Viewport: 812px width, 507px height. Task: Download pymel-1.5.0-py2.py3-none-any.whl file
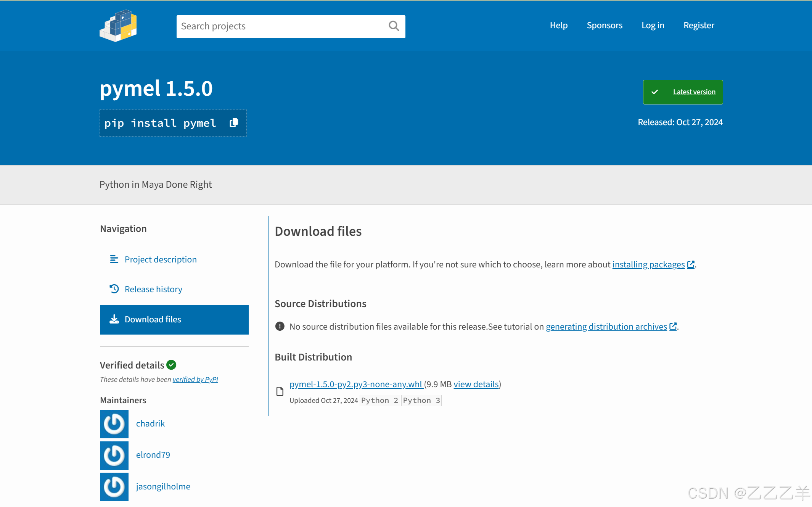tap(355, 384)
